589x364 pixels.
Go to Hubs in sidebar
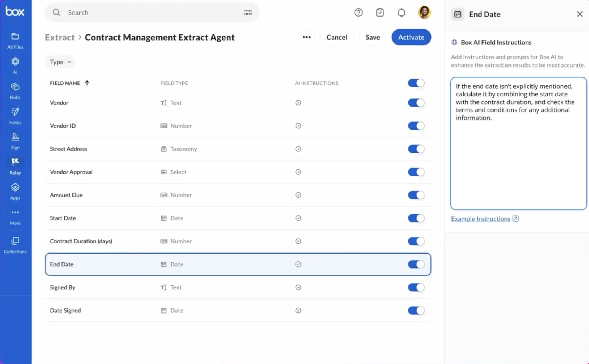click(x=15, y=91)
